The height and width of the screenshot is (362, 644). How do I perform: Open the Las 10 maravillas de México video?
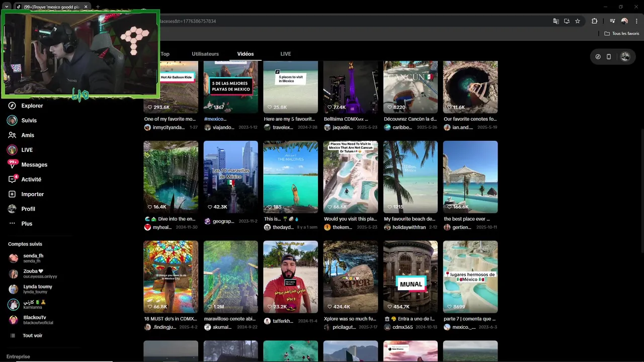point(230,177)
